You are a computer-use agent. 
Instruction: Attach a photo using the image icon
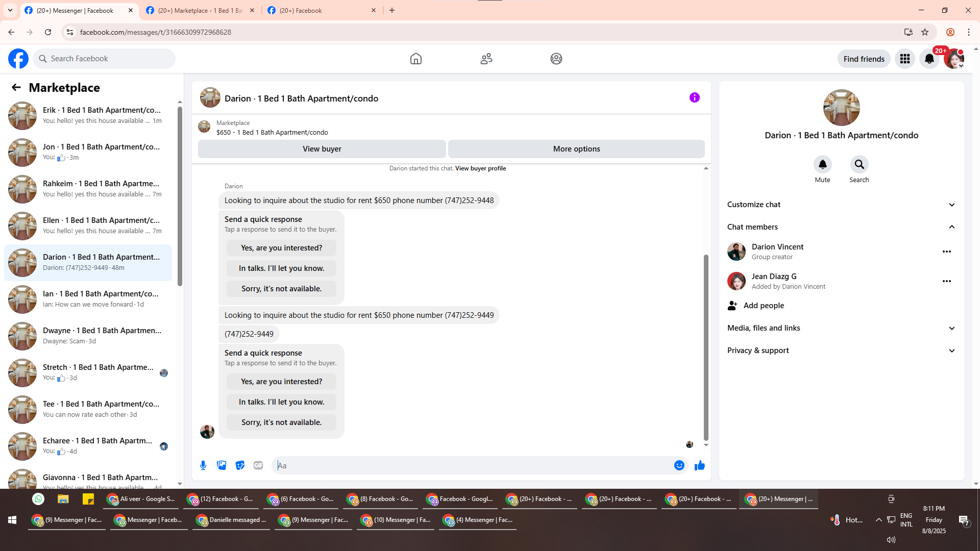tap(222, 465)
